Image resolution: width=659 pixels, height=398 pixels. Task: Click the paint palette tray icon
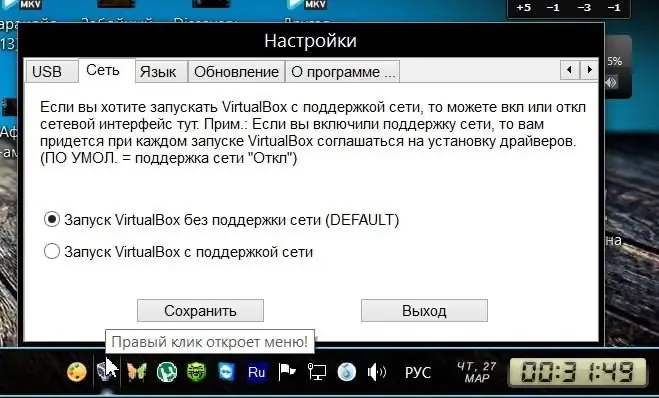(x=77, y=372)
